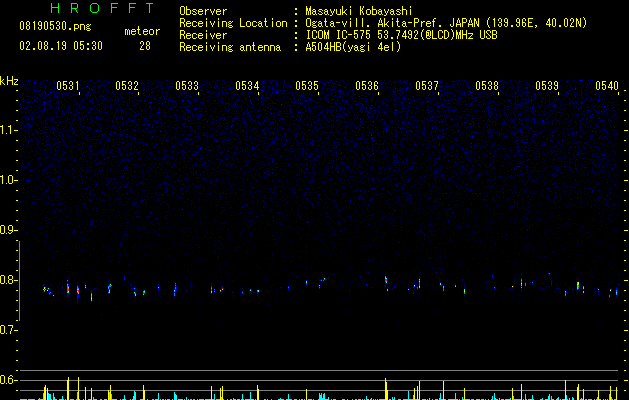Click the meteor count value 28
This screenshot has height=400, width=629.
point(145,46)
